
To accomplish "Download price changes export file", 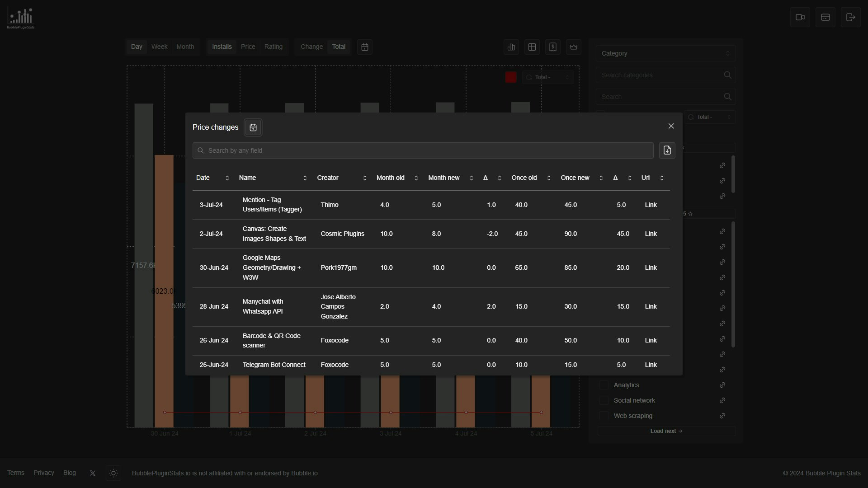I will 667,150.
